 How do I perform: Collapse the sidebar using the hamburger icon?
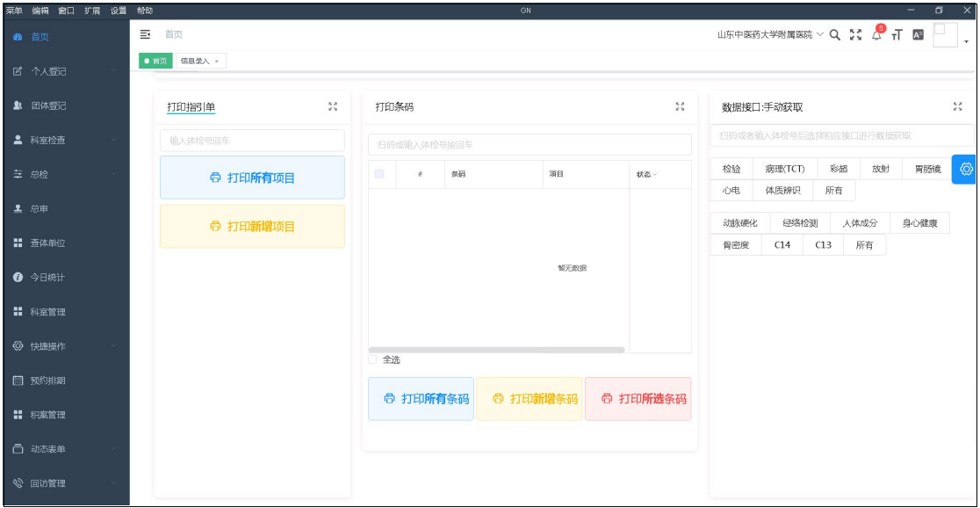coord(146,34)
